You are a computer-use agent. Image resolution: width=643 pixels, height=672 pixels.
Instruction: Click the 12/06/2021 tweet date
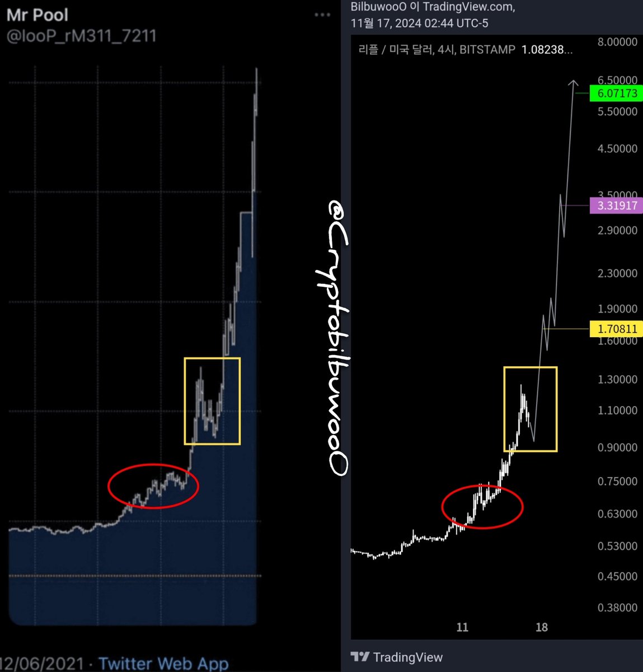click(x=41, y=664)
